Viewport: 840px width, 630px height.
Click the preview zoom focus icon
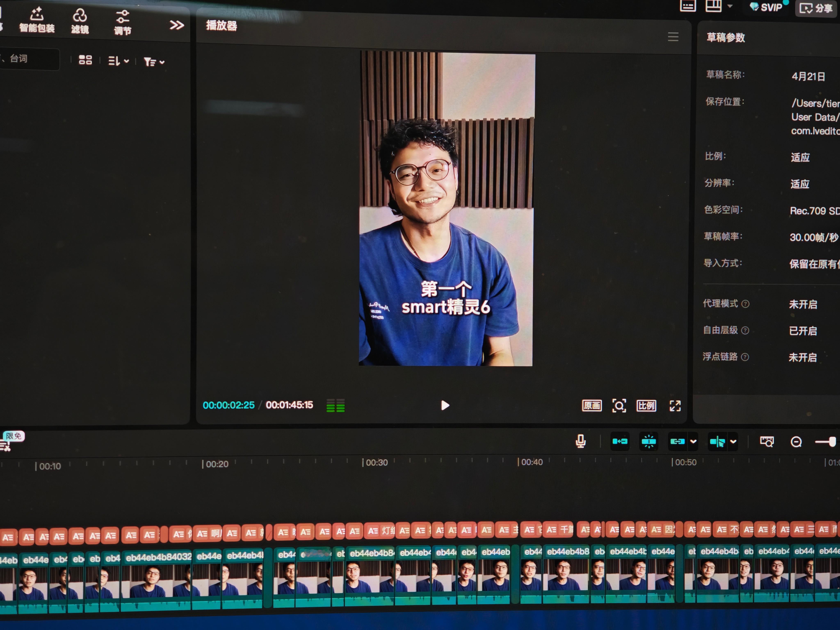coord(619,406)
